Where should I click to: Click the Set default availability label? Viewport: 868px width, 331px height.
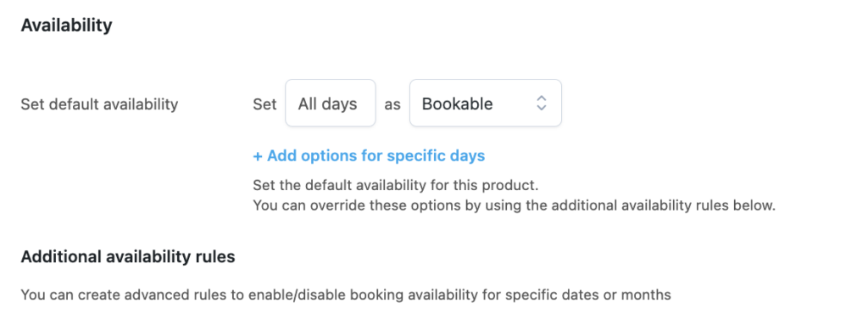click(100, 104)
